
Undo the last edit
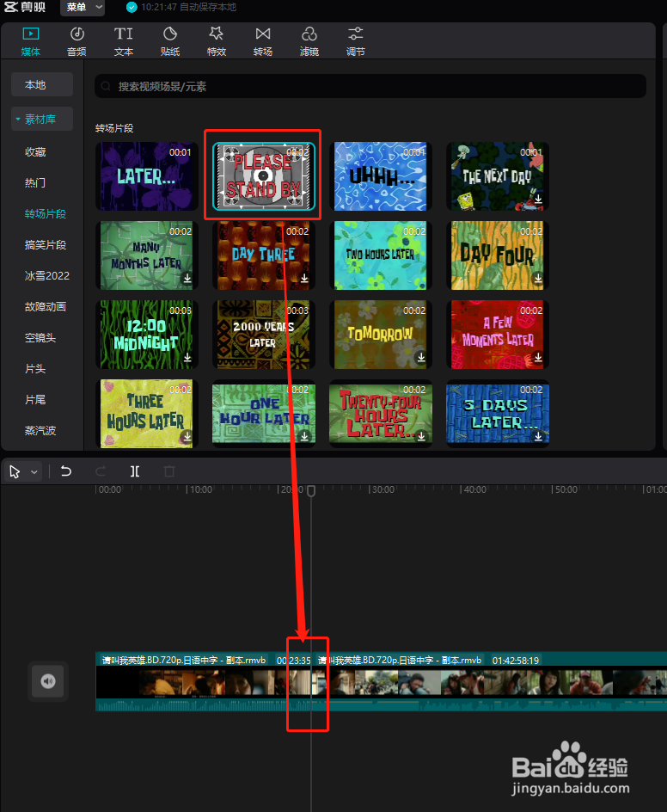[65, 471]
